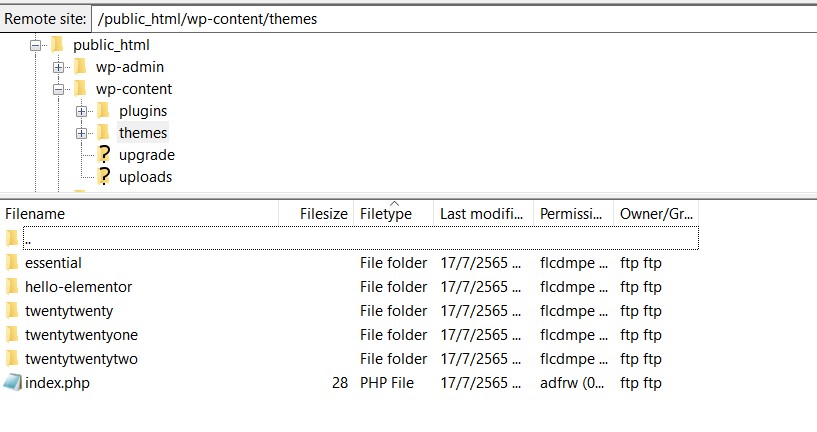Expand the plugins tree node
Viewport: 817px width, 432px height.
point(82,111)
